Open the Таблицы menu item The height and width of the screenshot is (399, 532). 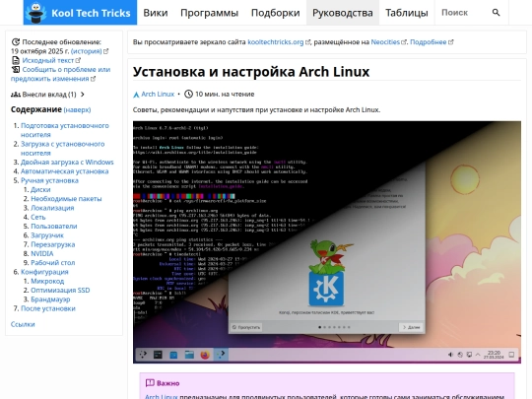click(407, 13)
